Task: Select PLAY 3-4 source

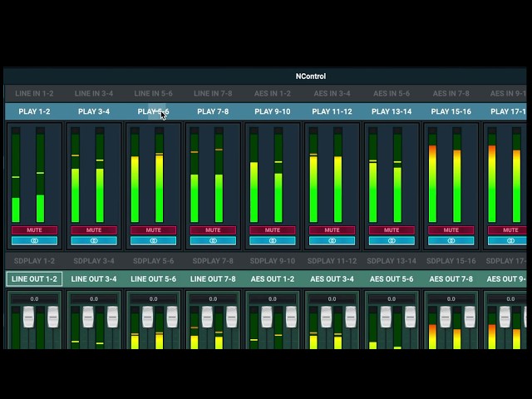Action: [x=94, y=111]
